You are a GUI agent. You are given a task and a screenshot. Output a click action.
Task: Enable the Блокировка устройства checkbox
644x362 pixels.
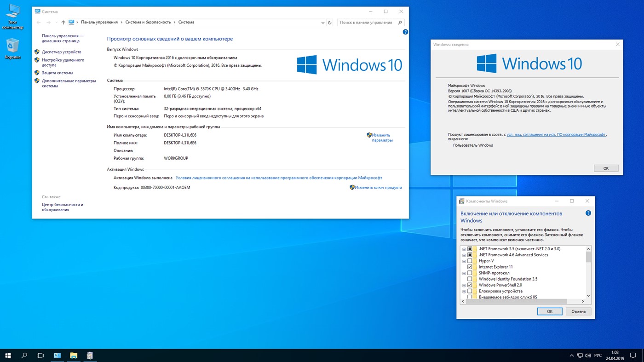click(470, 291)
